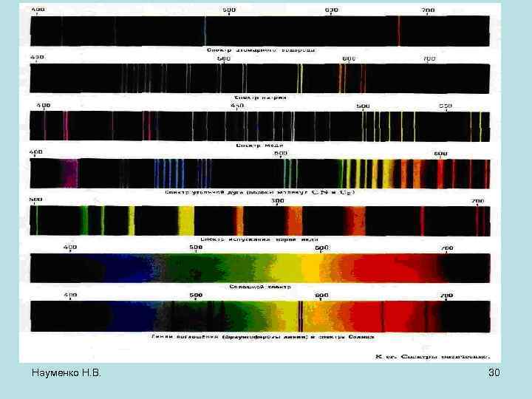Viewport: 532px width, 399px height.
Task: Click the red line in hydrogen spectrum
Action: [x=399, y=31]
